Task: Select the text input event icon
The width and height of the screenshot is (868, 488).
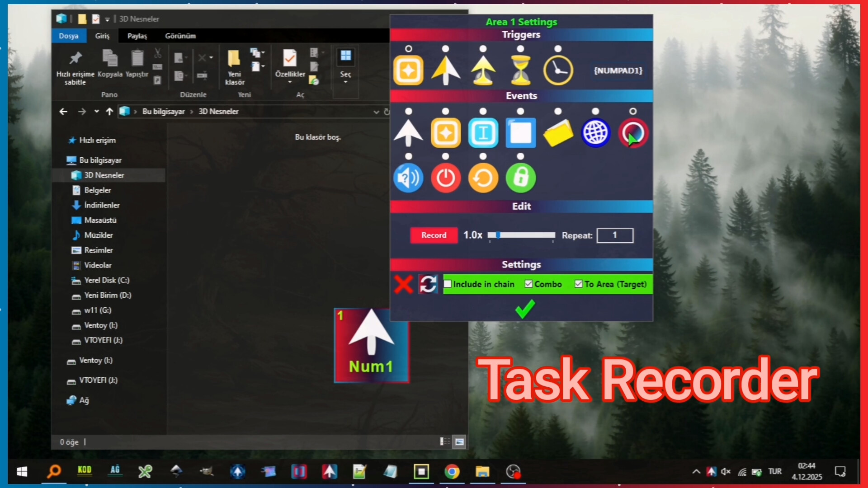Action: coord(483,132)
